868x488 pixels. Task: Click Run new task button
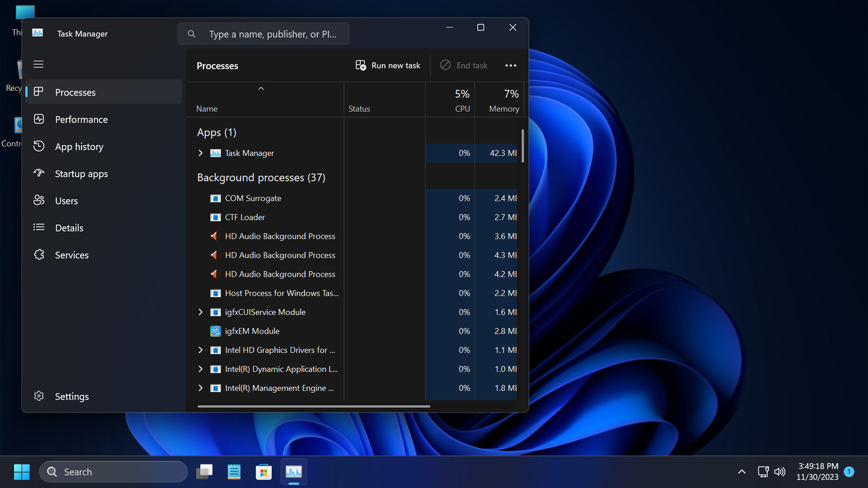(x=388, y=66)
